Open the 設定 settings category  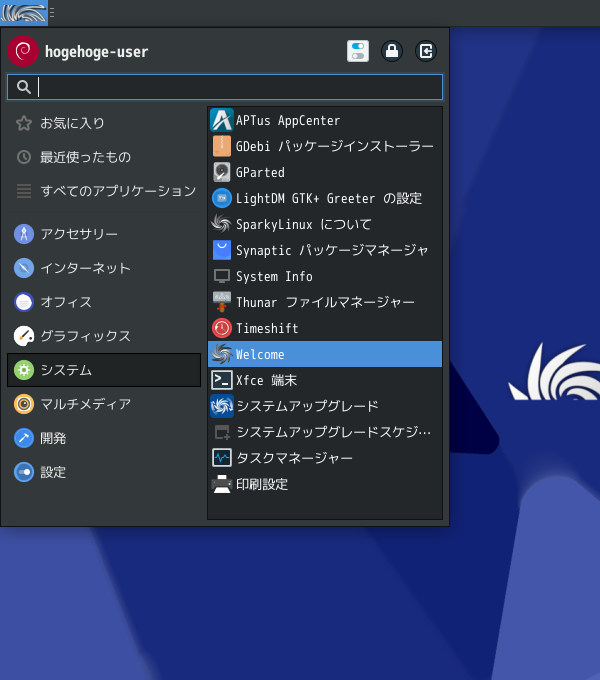pos(104,472)
